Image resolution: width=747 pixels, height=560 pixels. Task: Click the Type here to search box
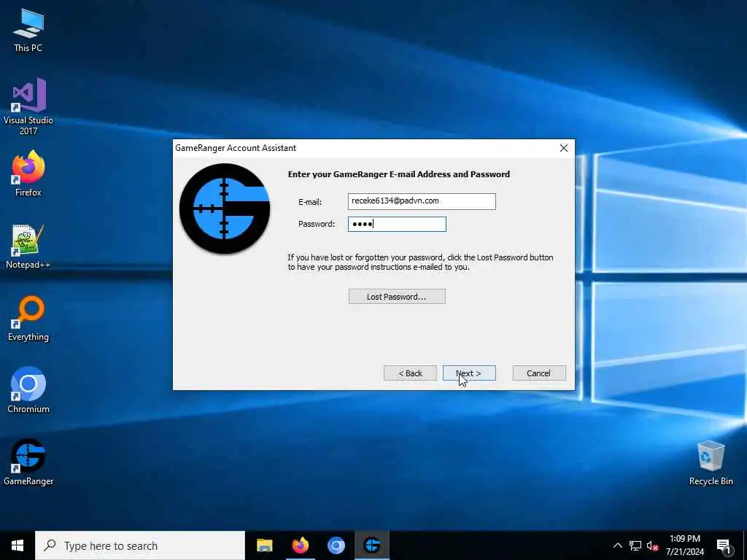click(x=140, y=545)
